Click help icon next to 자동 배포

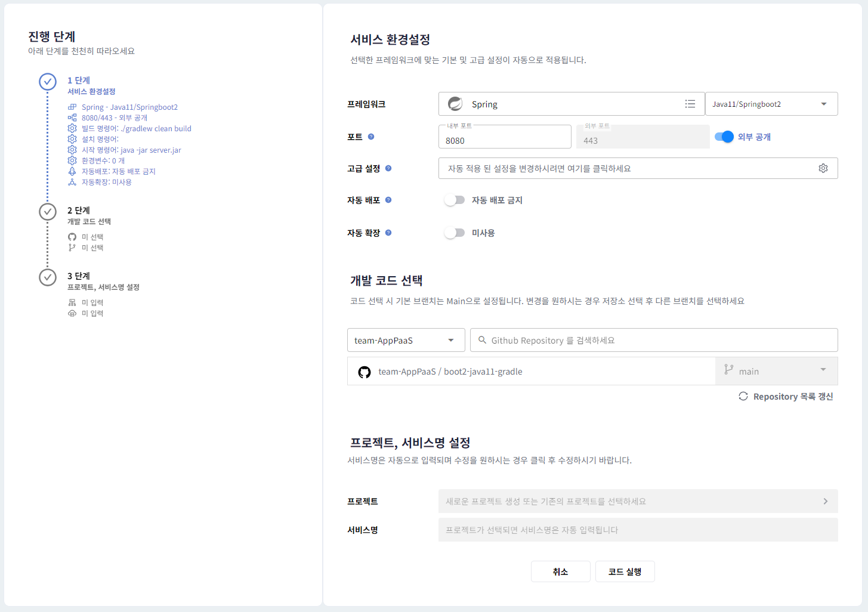pyautogui.click(x=388, y=200)
